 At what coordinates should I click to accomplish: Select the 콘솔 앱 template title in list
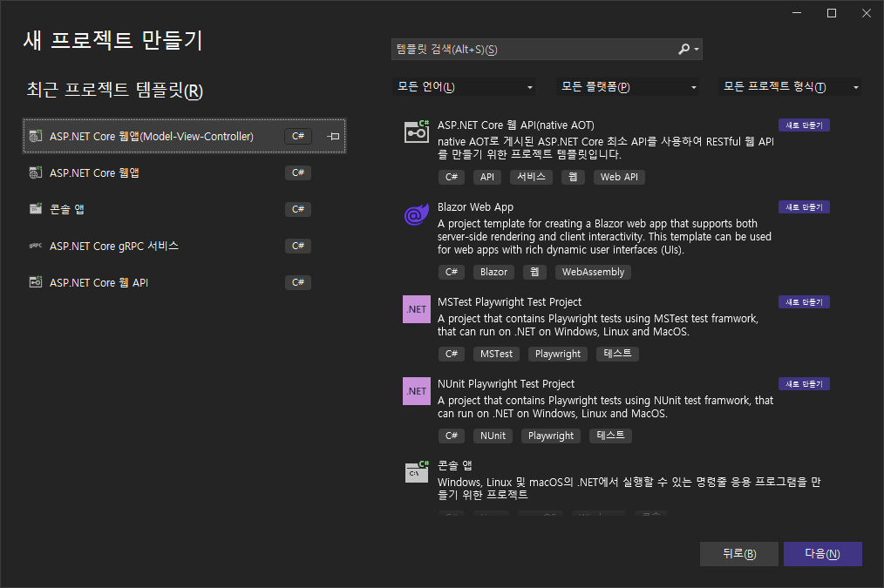point(455,465)
